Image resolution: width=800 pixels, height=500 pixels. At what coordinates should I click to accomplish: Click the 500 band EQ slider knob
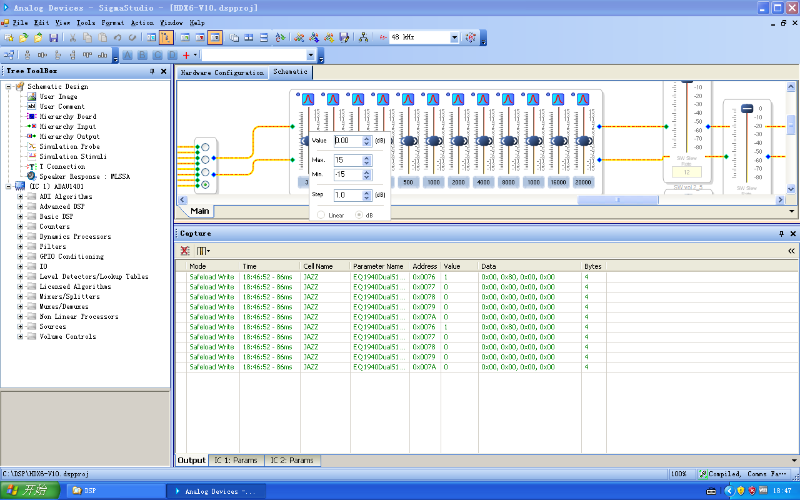point(409,141)
